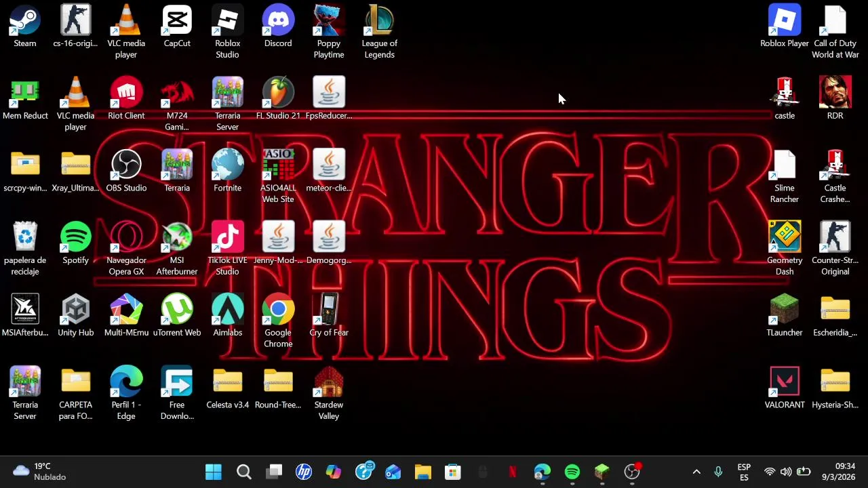Image resolution: width=868 pixels, height=488 pixels.
Task: Launch the Aimlabs shortcut
Action: tap(227, 316)
